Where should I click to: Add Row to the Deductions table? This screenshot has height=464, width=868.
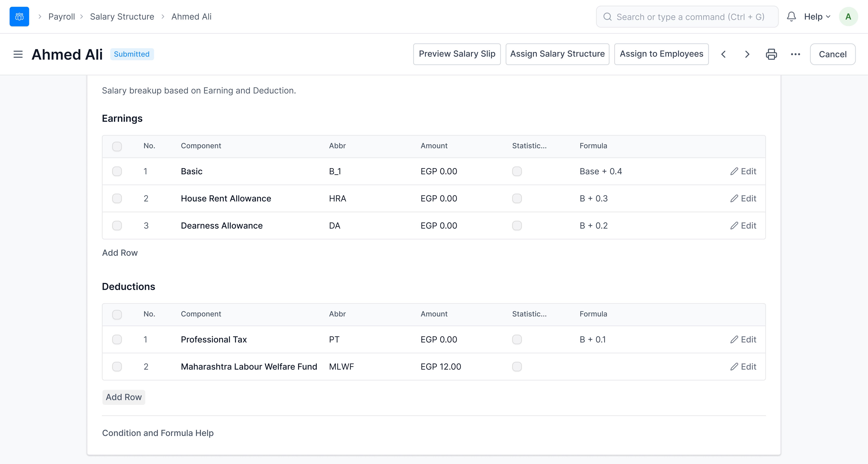point(124,397)
